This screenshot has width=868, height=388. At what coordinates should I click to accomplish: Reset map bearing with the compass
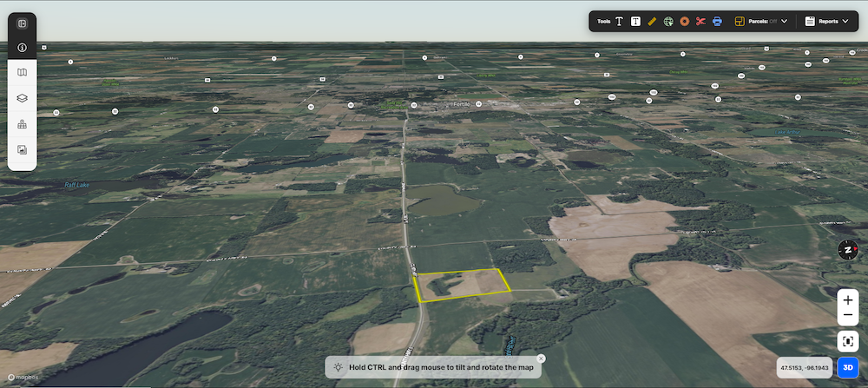(847, 250)
